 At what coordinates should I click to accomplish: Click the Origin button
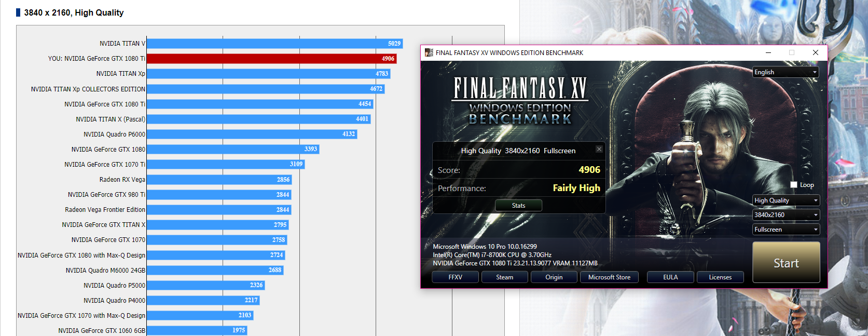point(554,277)
